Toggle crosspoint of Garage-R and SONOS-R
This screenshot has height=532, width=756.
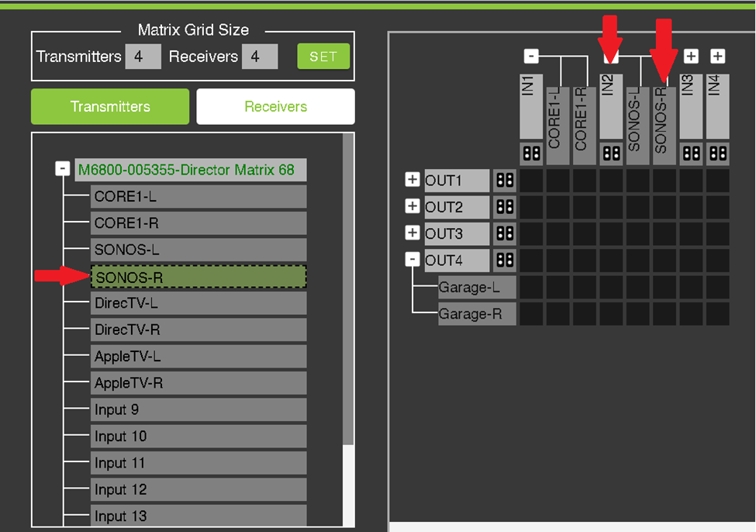(665, 314)
